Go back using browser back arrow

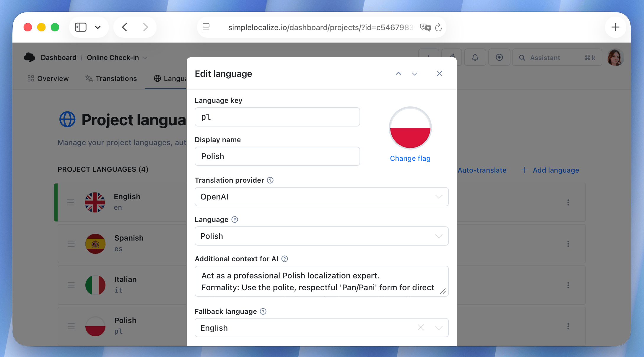[124, 27]
